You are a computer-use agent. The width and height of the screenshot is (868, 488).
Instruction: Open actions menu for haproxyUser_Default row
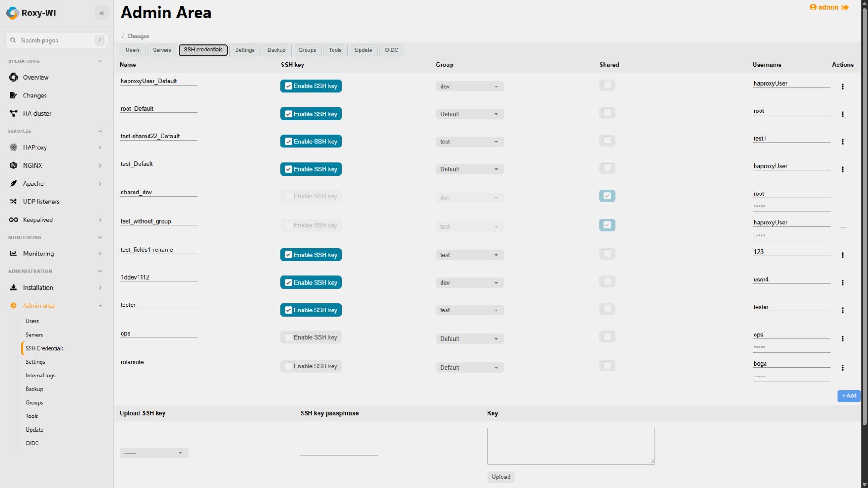click(842, 86)
